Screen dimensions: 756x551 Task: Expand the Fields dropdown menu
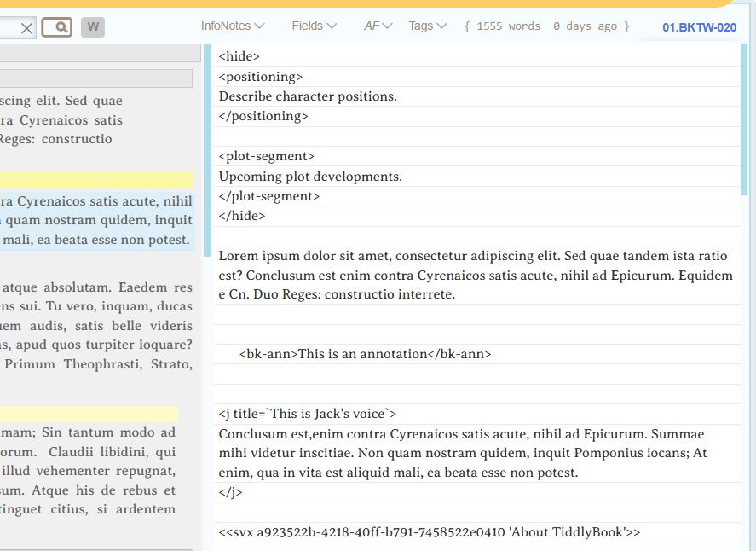314,26
